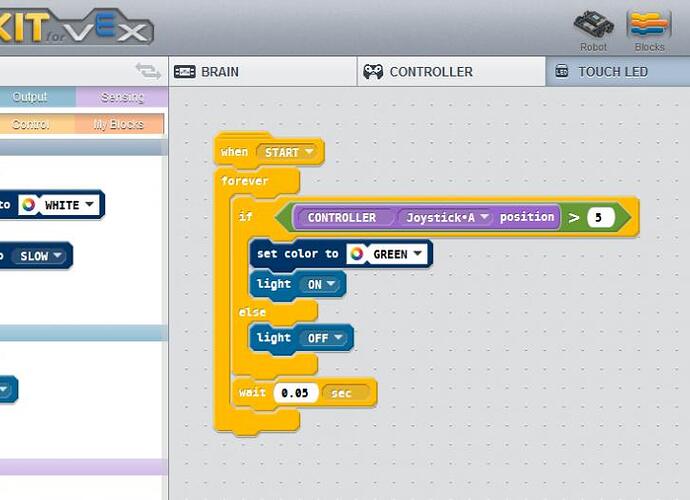Click the Touch LED tab icon
This screenshot has width=690, height=500.
click(562, 71)
